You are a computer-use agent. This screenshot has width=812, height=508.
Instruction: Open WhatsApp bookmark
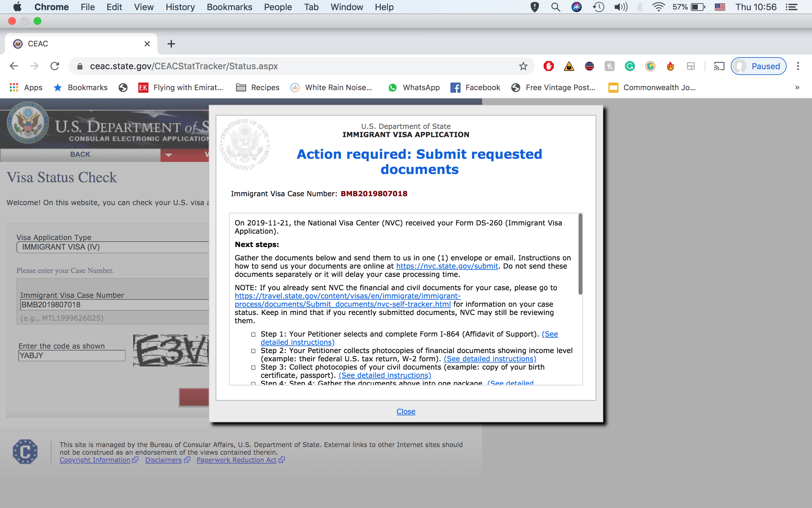414,88
